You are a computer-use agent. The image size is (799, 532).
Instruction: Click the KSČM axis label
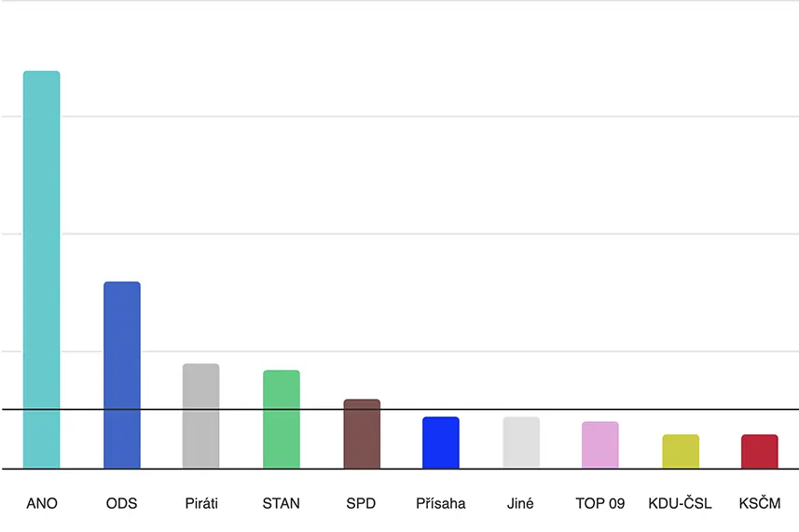click(x=760, y=503)
